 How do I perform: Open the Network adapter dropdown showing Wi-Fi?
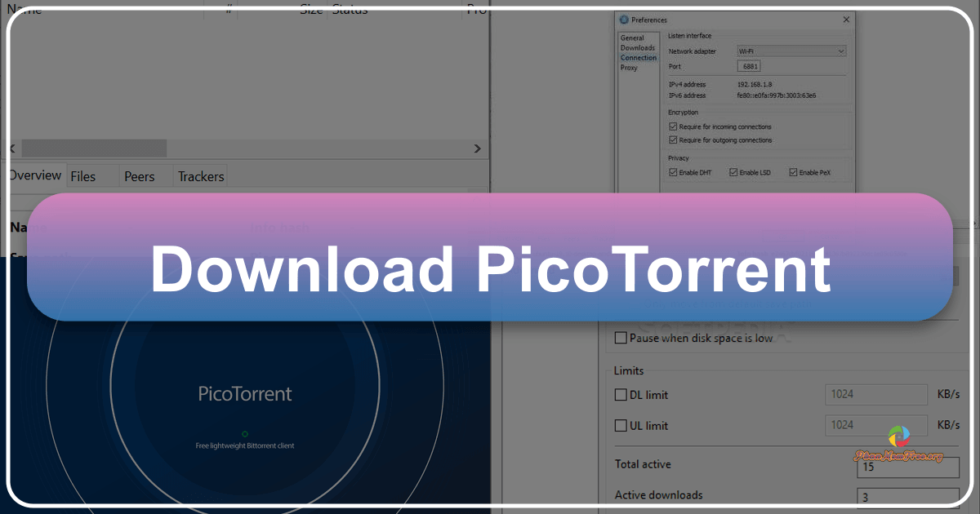tap(791, 51)
